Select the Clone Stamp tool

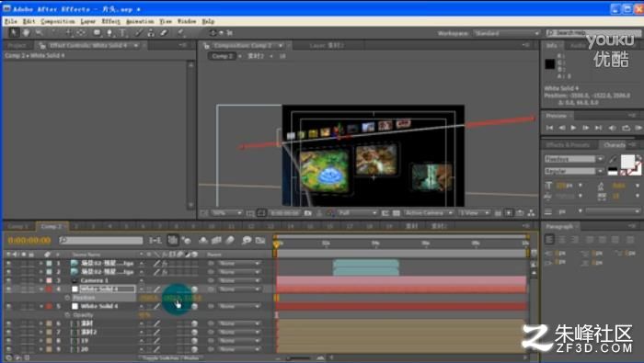151,33
